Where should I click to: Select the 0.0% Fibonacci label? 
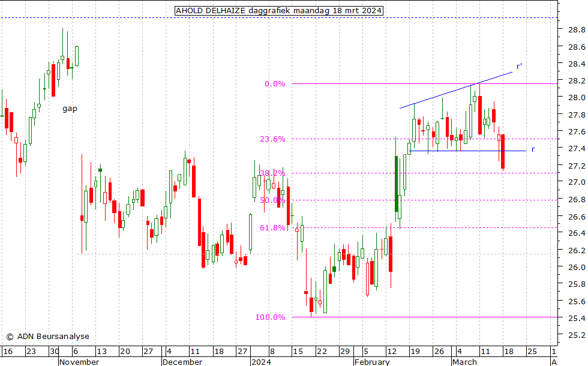tap(275, 83)
